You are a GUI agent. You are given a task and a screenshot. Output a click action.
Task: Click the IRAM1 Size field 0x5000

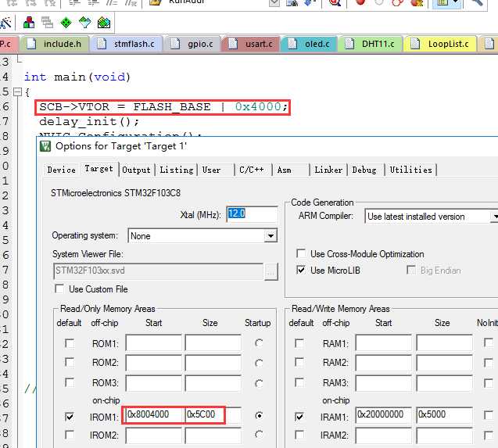(444, 415)
